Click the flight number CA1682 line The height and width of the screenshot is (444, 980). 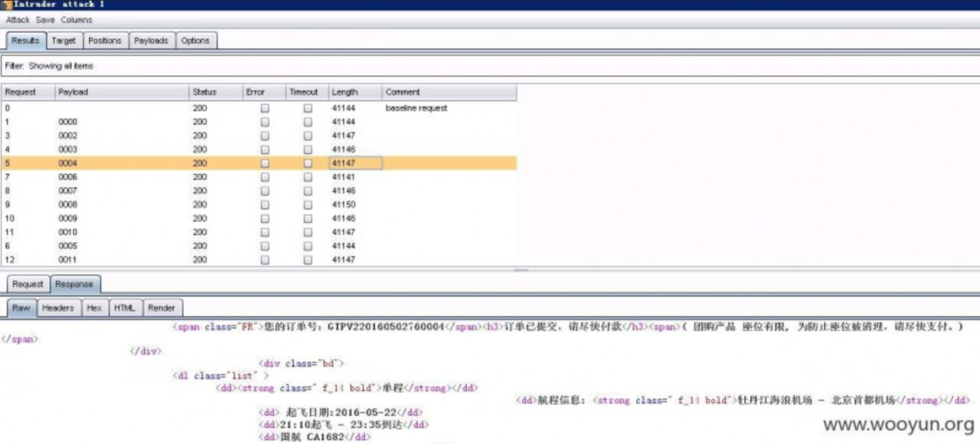[314, 437]
